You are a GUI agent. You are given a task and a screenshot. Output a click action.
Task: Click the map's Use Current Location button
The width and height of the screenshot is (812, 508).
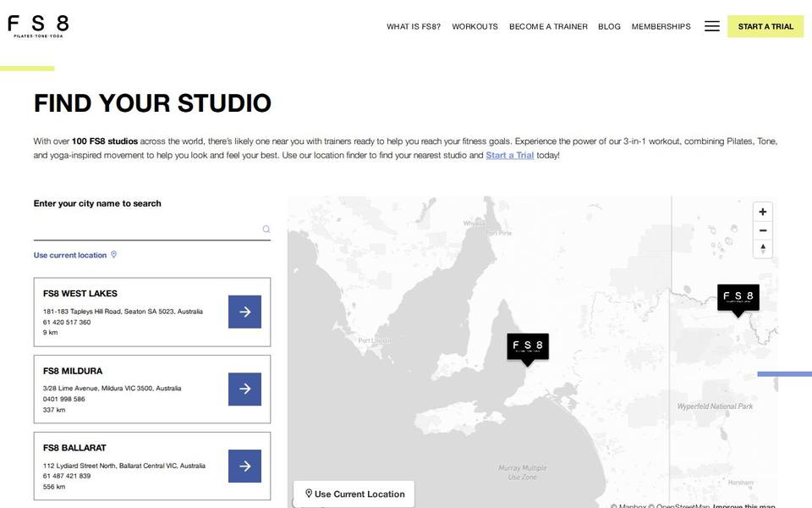tap(354, 494)
